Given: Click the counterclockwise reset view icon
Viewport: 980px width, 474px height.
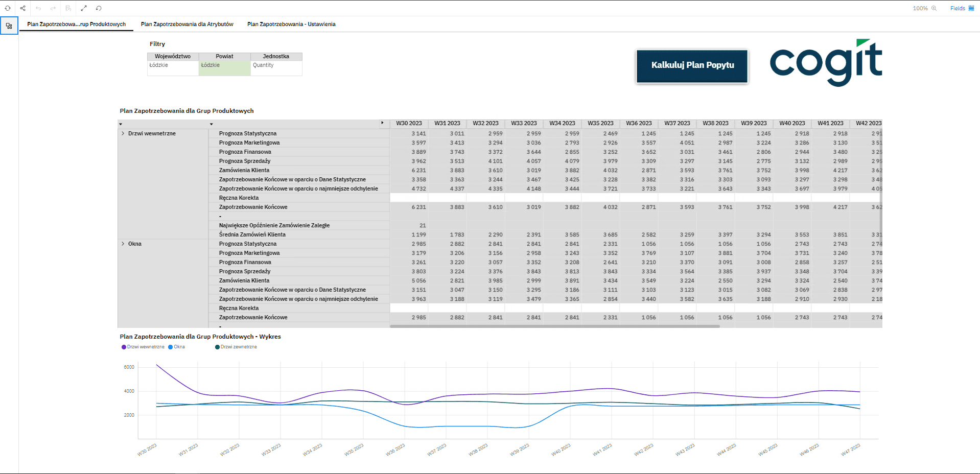Looking at the screenshot, I should (x=99, y=8).
